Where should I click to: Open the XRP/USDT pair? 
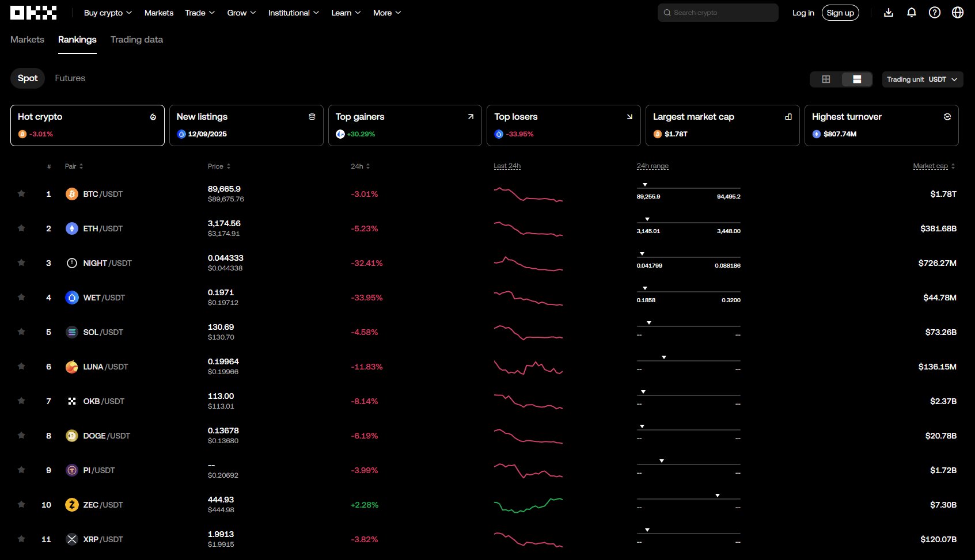pos(103,539)
